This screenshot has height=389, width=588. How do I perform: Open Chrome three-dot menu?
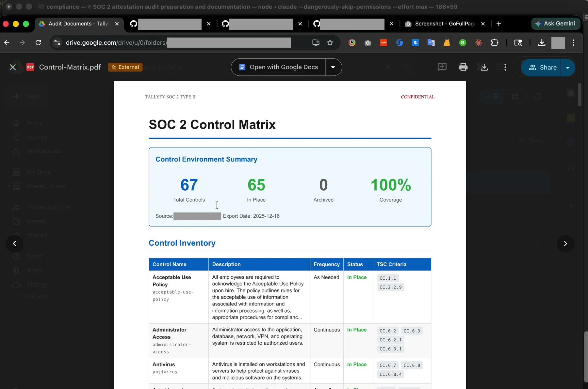(x=574, y=43)
